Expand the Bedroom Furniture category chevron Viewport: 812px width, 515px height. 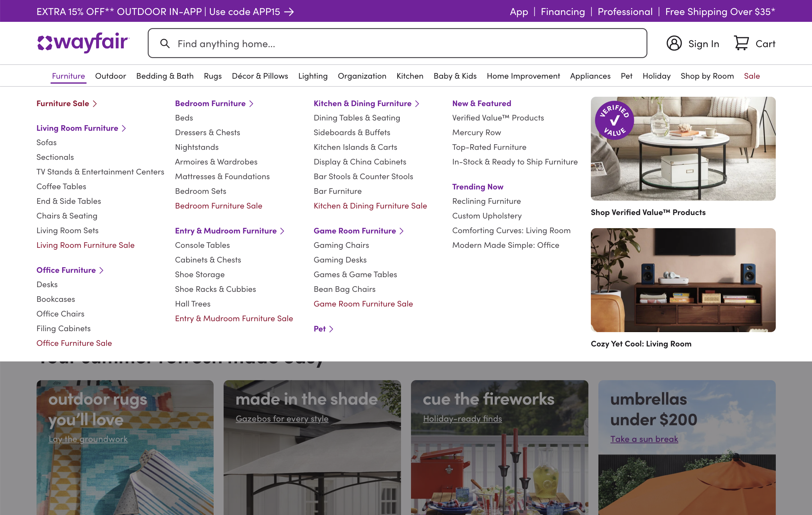click(x=252, y=104)
